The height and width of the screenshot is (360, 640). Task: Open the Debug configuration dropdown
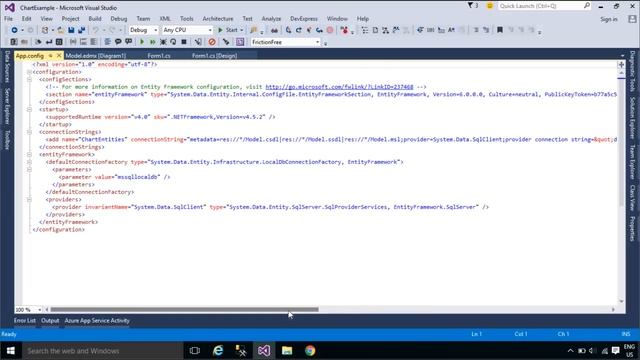click(x=143, y=30)
